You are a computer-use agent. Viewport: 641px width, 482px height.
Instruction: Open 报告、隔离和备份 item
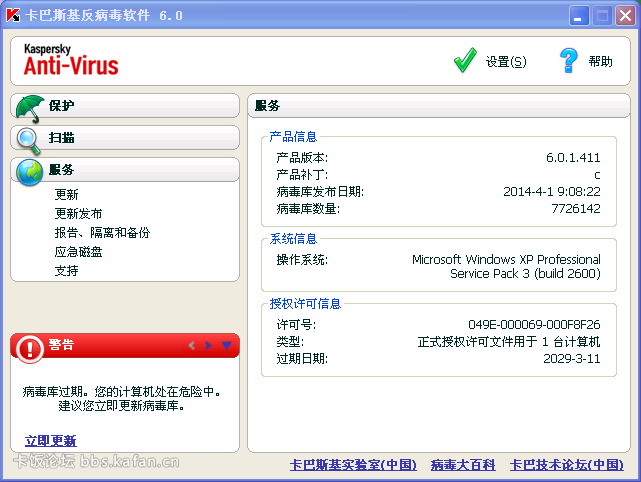[102, 233]
